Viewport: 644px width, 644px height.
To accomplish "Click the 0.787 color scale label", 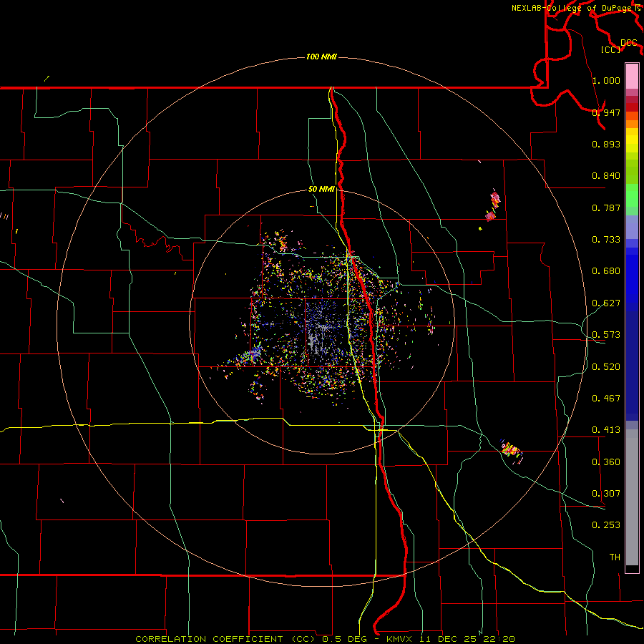I will click(x=606, y=208).
